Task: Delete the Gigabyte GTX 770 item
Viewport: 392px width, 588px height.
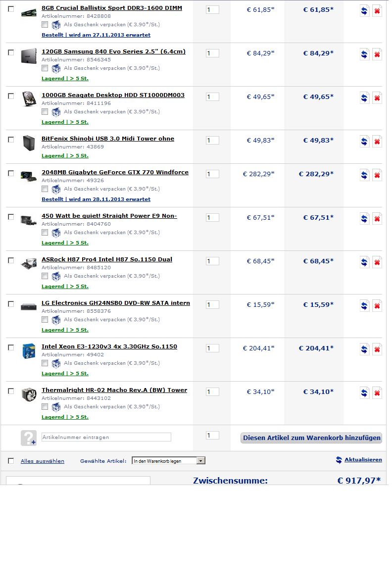Action: pos(377,175)
